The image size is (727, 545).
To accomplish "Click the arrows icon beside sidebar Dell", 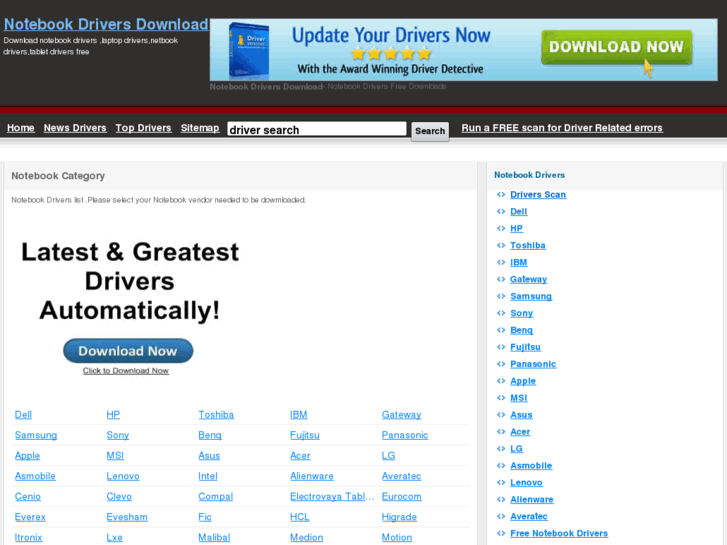I will (x=501, y=212).
